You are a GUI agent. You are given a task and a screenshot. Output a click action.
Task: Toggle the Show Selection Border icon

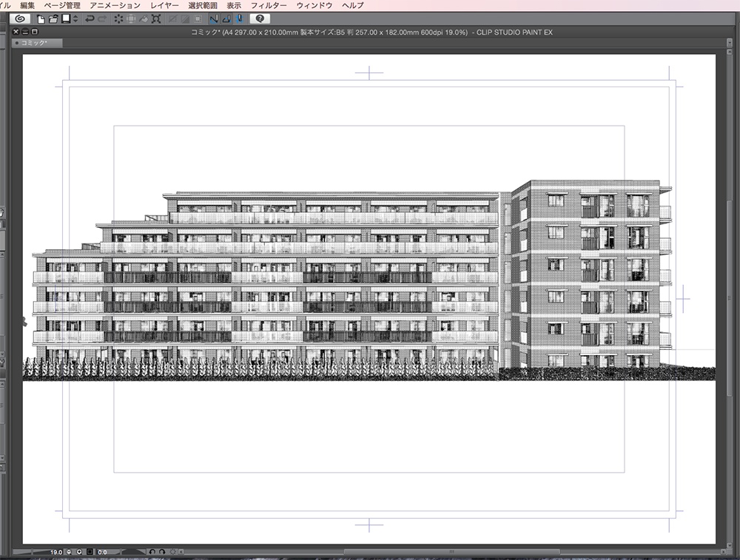coord(198,19)
